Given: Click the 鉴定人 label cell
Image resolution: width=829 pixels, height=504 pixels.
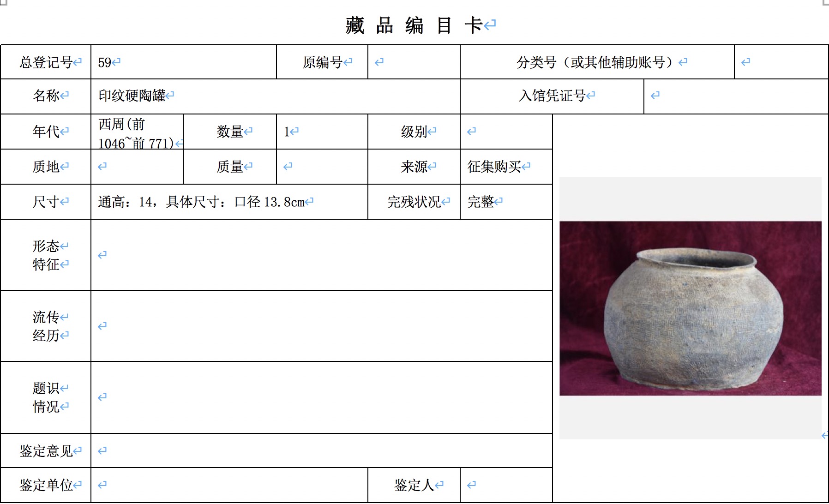Looking at the screenshot, I should click(x=414, y=485).
